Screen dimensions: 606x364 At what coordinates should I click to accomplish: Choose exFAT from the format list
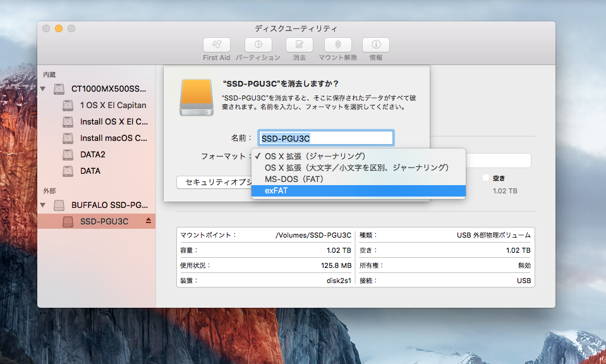pyautogui.click(x=358, y=190)
